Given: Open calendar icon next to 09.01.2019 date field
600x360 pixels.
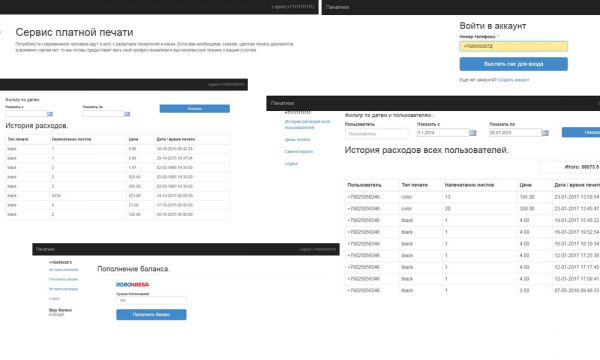Looking at the screenshot, I should pos(545,133).
